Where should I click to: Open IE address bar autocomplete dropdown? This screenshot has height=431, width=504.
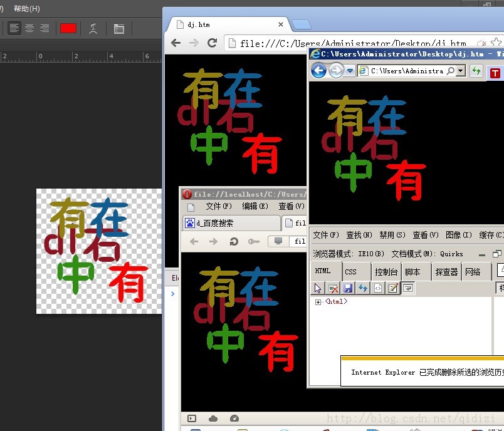[461, 71]
